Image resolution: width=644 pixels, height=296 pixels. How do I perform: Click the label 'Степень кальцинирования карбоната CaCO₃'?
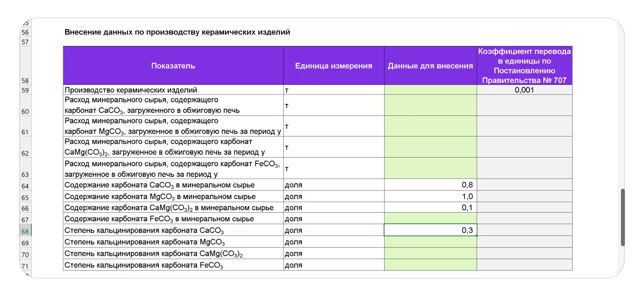(x=144, y=231)
